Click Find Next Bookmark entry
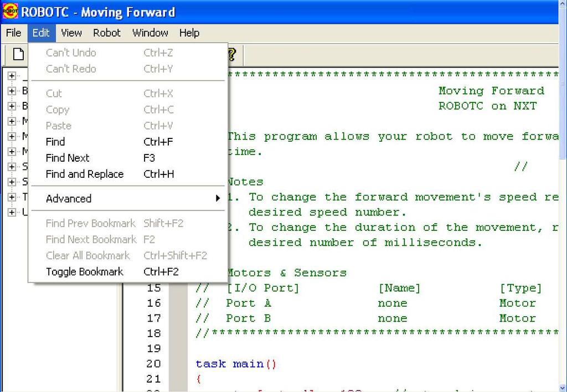567x392 pixels. 128,239
